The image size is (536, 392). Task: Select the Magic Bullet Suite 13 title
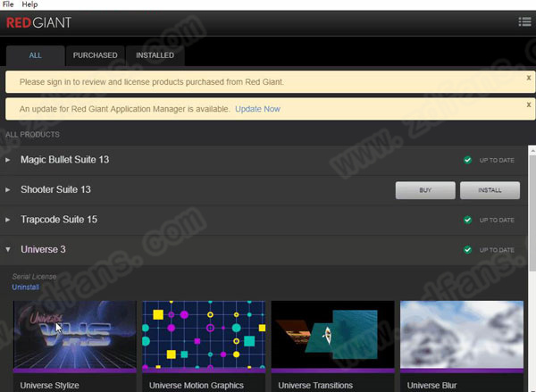click(64, 160)
